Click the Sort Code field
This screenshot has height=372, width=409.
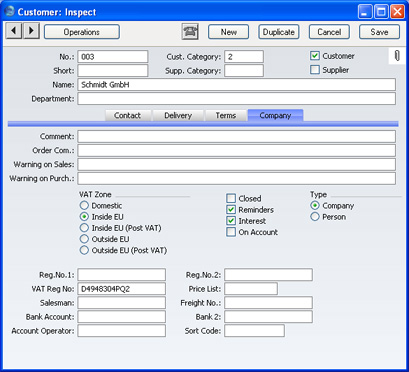tap(254, 331)
